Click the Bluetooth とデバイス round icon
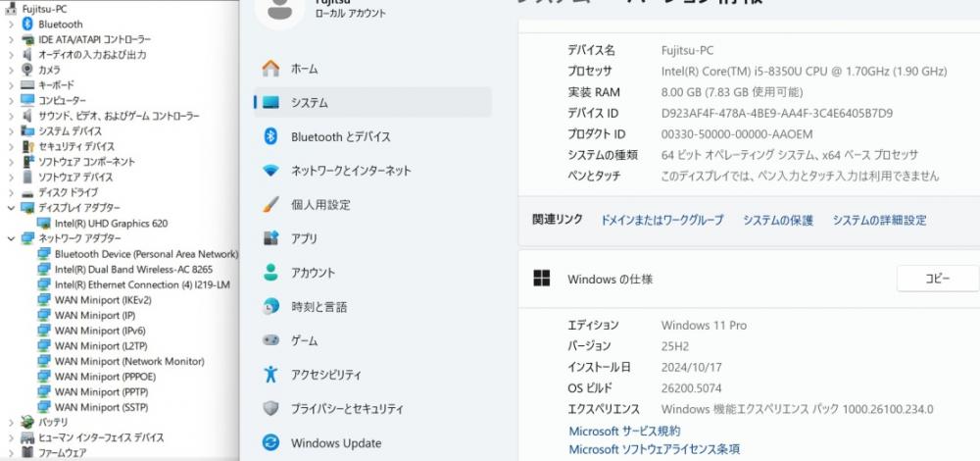 [x=270, y=136]
